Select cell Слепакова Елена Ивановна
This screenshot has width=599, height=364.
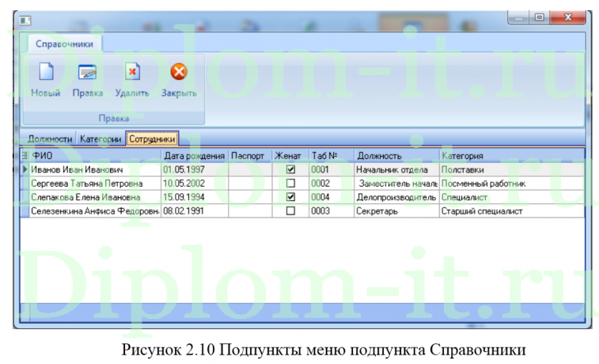point(95,197)
